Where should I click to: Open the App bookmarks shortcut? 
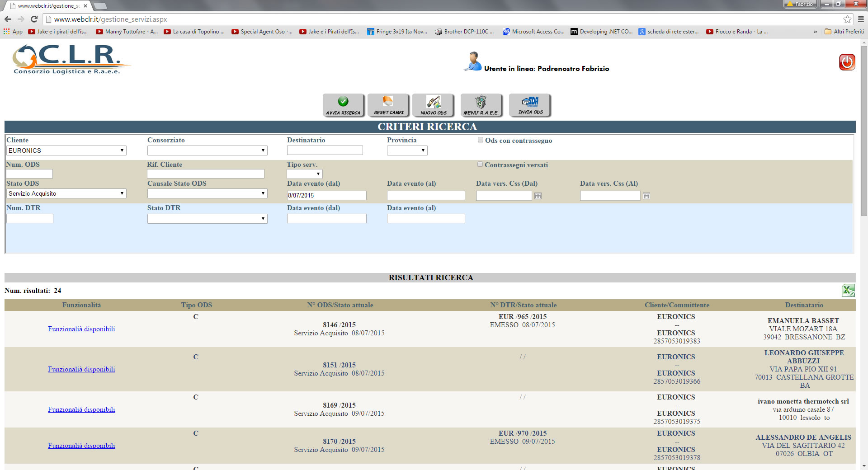pos(13,32)
